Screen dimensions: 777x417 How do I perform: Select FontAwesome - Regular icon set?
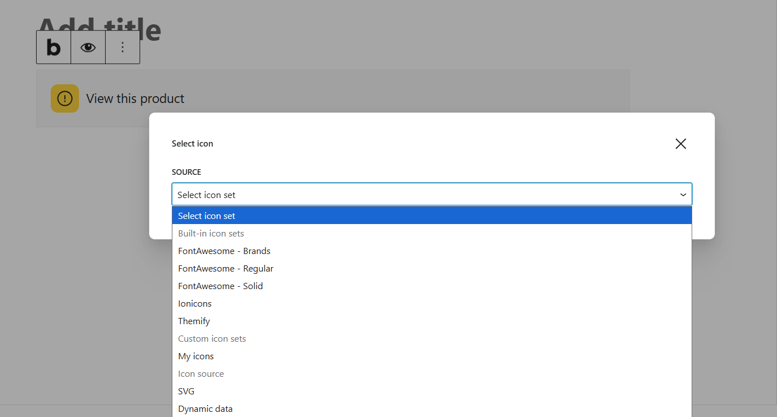(225, 268)
